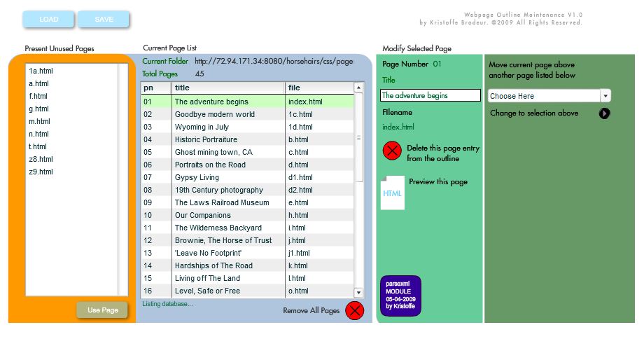Select row Hardships of The Road
644x339 pixels.
click(x=247, y=265)
